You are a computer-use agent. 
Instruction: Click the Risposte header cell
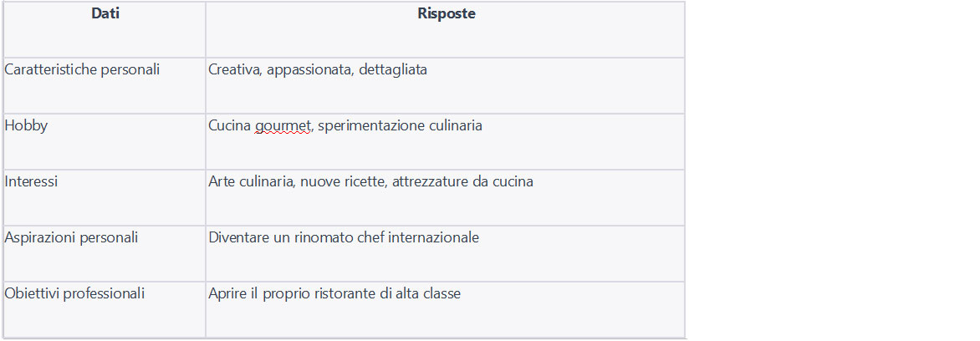pyautogui.click(x=446, y=29)
